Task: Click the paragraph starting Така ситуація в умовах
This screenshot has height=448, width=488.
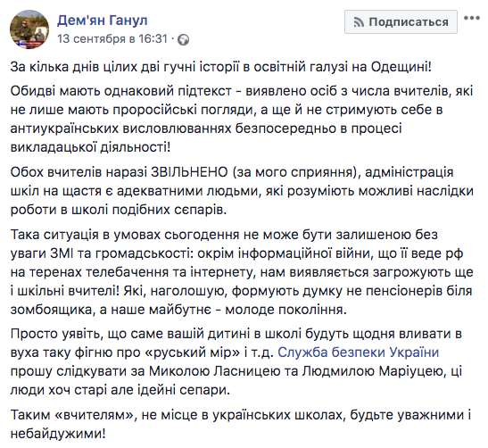Action: tap(242, 272)
